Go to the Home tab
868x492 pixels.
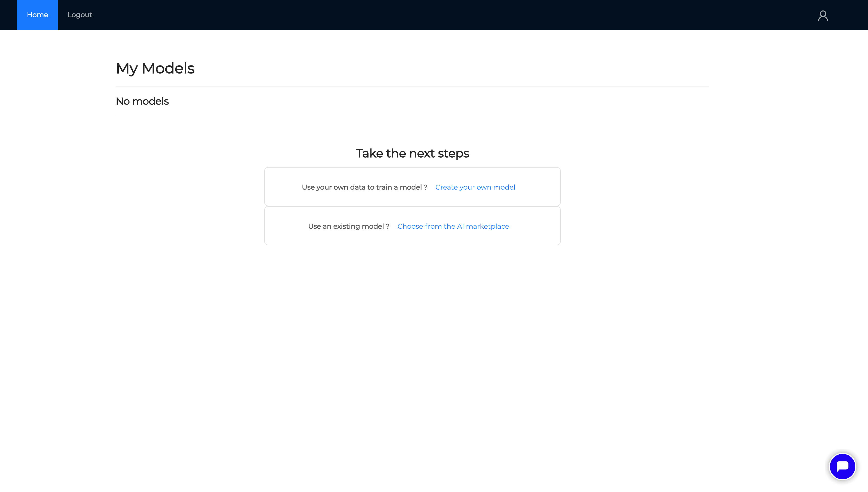coord(37,15)
